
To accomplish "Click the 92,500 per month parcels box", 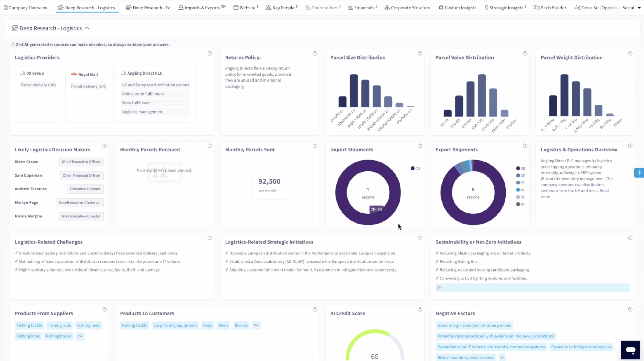I will point(269,185).
